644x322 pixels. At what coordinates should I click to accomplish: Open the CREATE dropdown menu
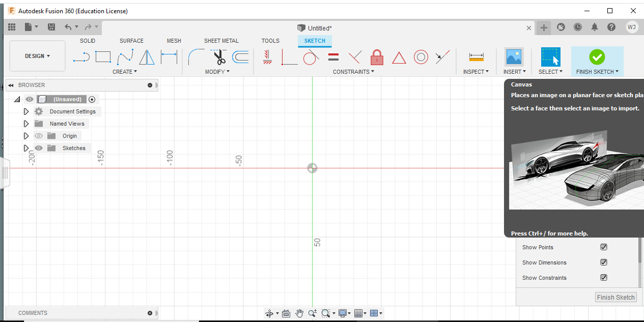pos(125,72)
